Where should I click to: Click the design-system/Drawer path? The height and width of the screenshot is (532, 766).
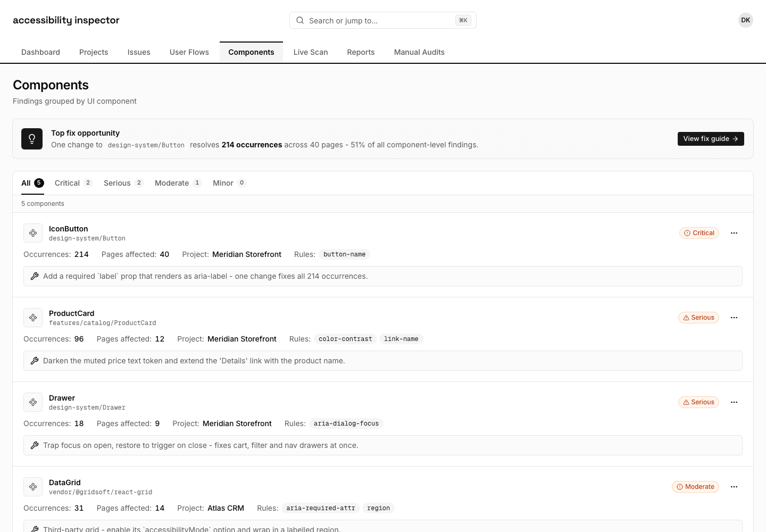[87, 408]
